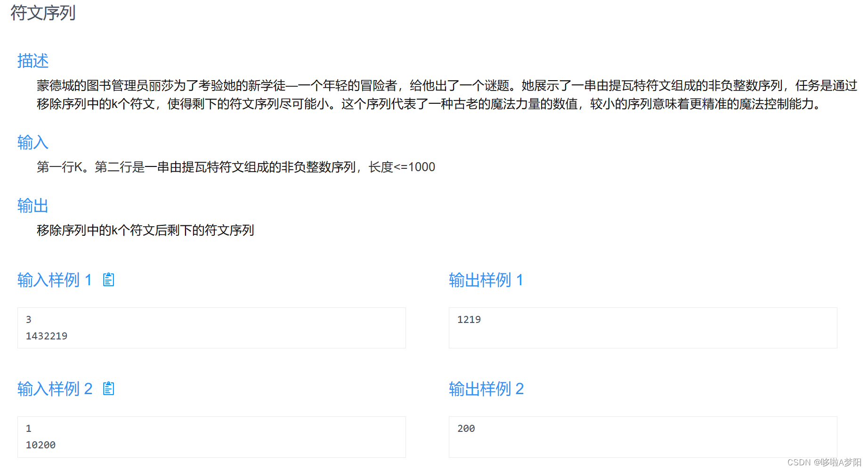Click the 描述 section heading

pos(33,61)
